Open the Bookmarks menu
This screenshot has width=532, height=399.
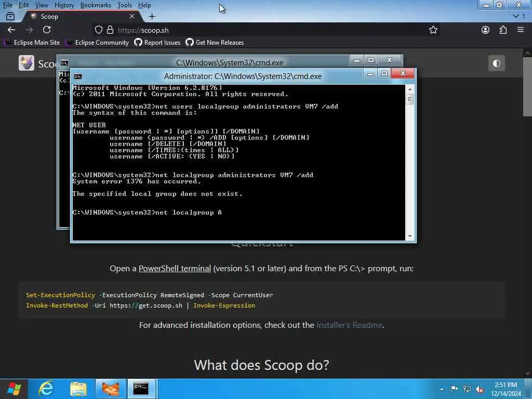pyautogui.click(x=96, y=5)
